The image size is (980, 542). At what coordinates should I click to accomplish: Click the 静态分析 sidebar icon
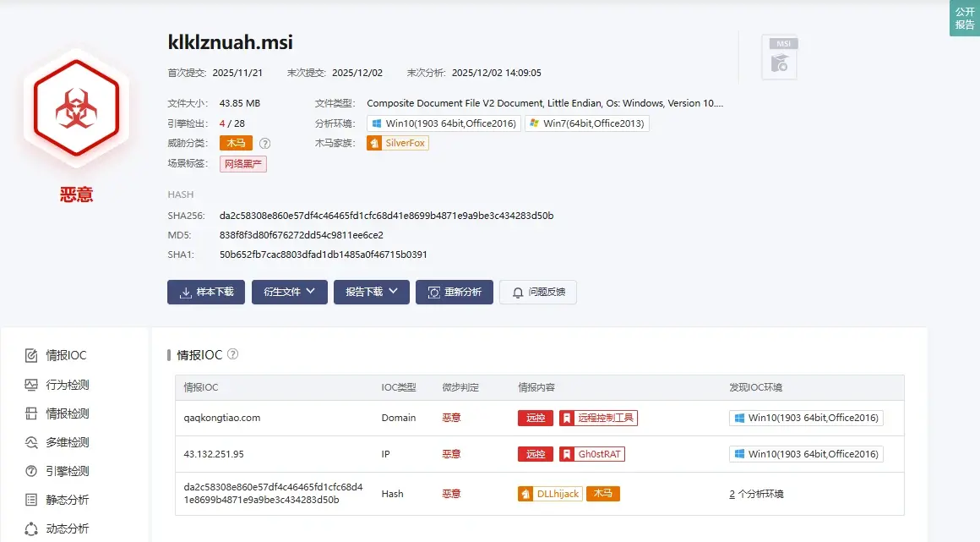pyautogui.click(x=31, y=500)
